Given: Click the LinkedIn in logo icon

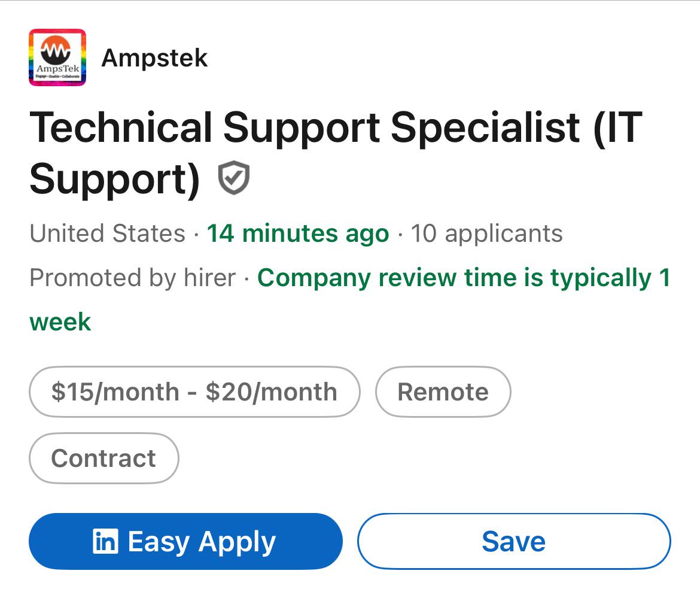Looking at the screenshot, I should (x=105, y=541).
